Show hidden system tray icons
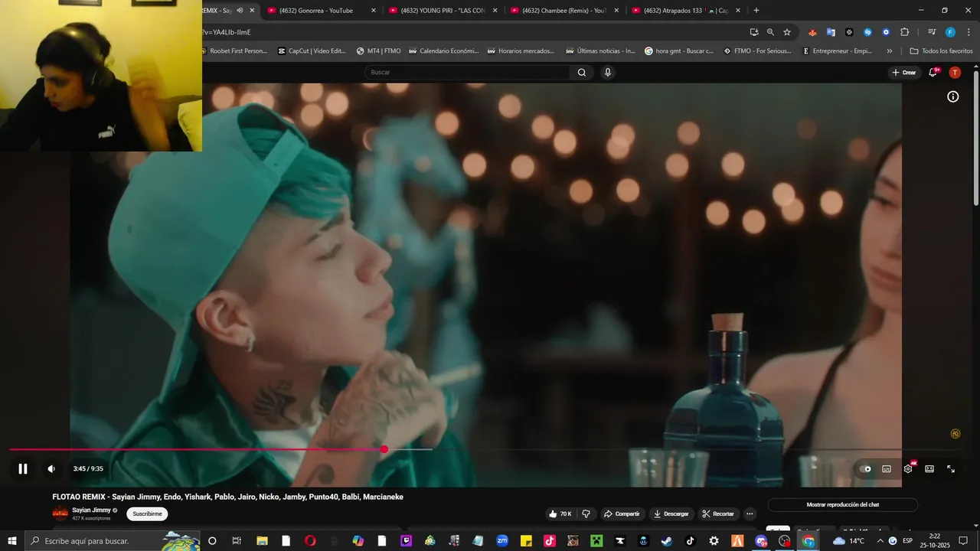 879,541
